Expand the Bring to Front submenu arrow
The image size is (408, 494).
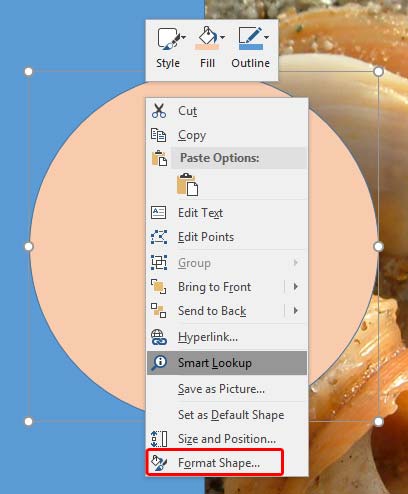click(x=295, y=287)
